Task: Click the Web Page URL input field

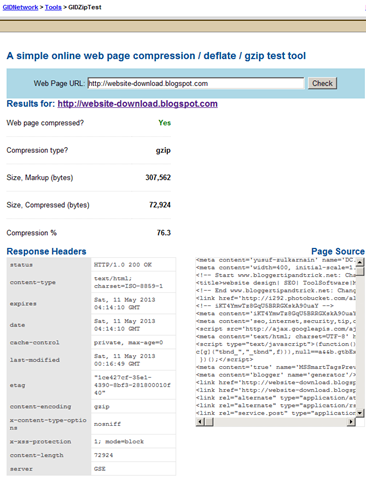Action: point(196,83)
